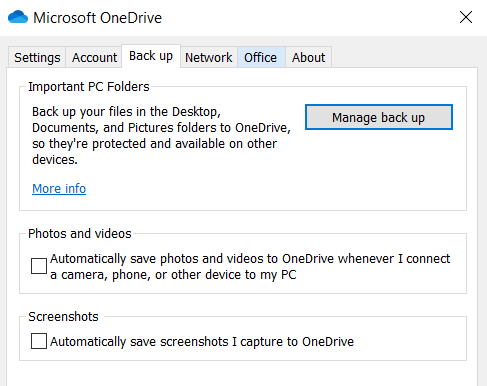Open the Account tab
Viewport: 487px width, 386px height.
[x=94, y=57]
